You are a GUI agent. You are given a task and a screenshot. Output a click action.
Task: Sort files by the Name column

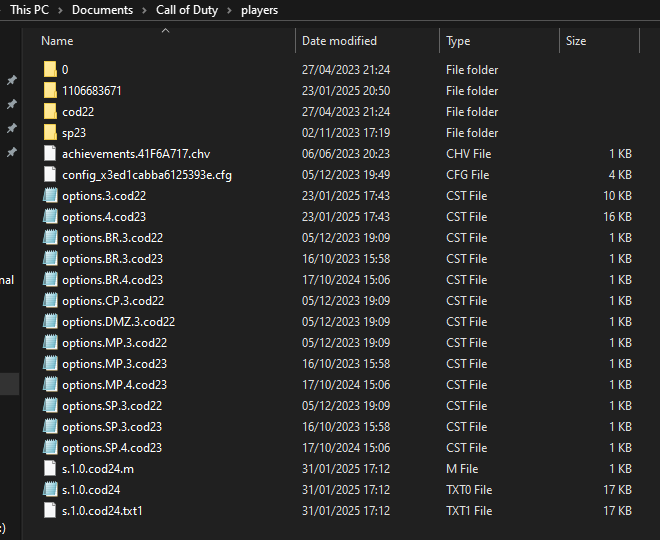(57, 41)
